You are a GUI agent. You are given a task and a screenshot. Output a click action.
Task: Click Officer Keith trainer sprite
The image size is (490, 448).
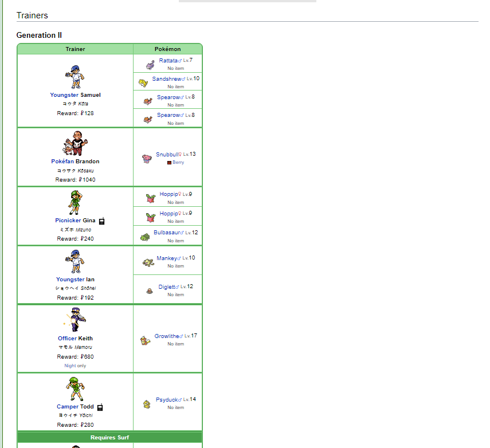click(75, 320)
